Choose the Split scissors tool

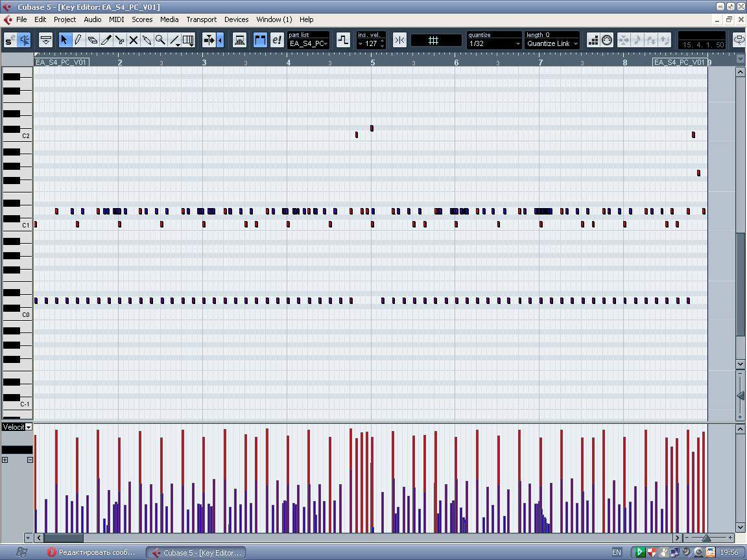tap(120, 40)
